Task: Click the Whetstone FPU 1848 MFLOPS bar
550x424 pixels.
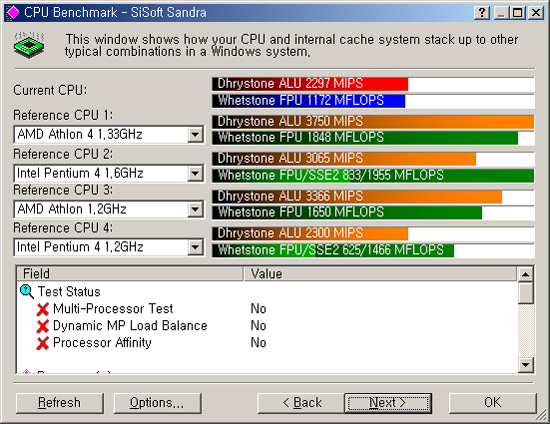Action: click(x=373, y=138)
